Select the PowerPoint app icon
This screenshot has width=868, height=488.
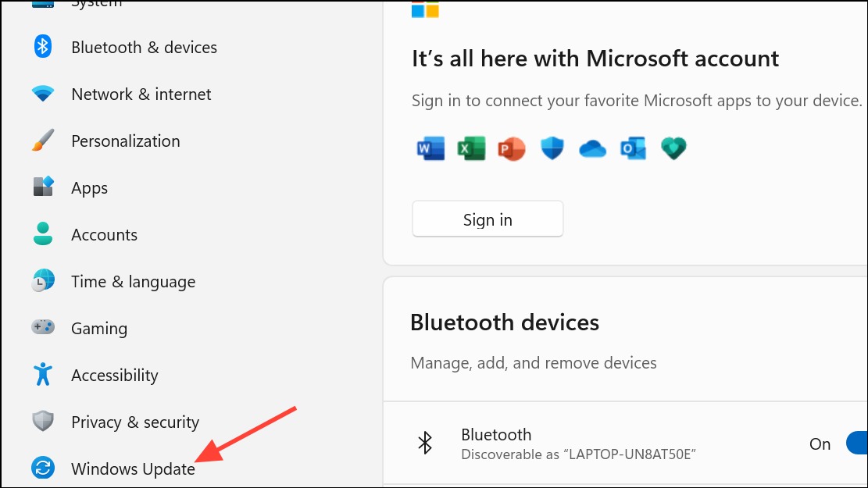tap(512, 148)
